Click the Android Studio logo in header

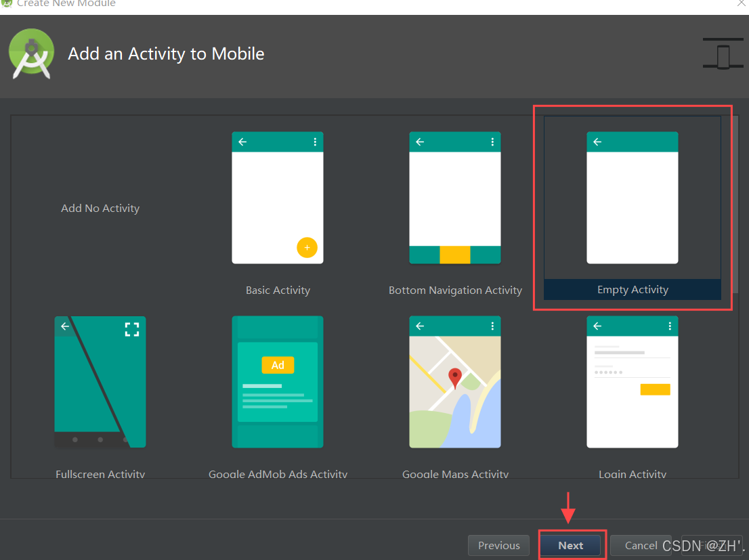32,53
